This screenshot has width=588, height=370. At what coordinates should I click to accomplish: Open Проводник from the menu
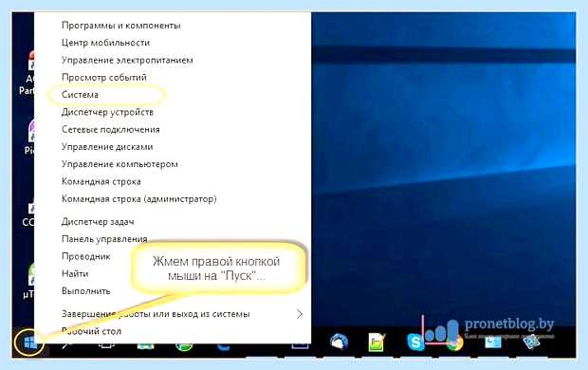tap(86, 256)
